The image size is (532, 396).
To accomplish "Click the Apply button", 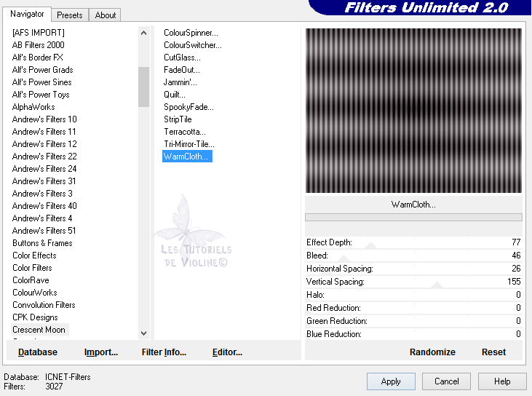I will point(391,381).
